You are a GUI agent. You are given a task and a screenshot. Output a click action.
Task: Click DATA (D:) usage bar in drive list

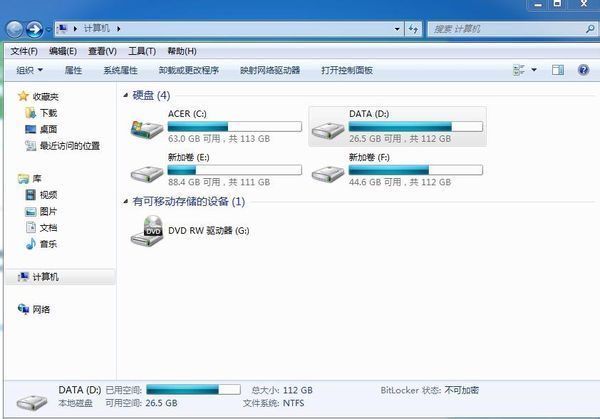416,127
